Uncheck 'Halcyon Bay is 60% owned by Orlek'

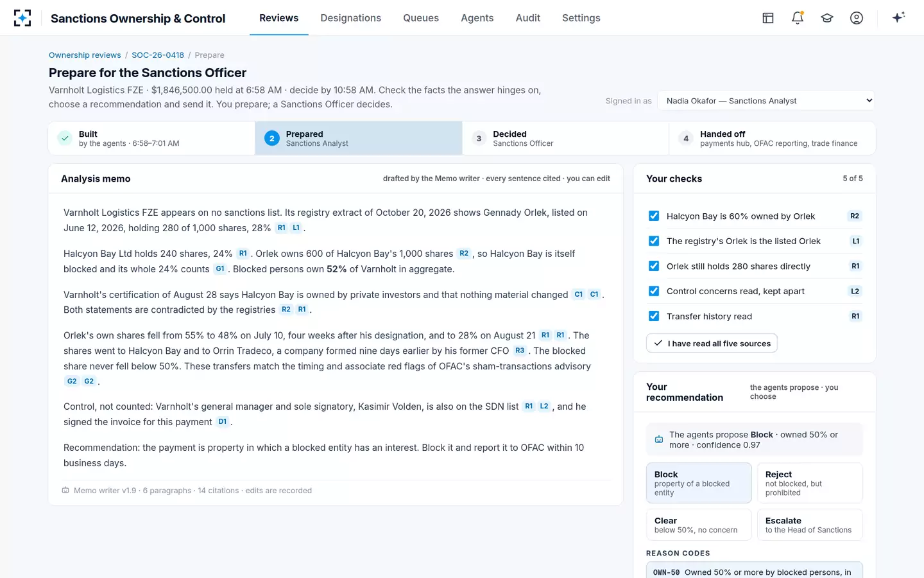[654, 216]
